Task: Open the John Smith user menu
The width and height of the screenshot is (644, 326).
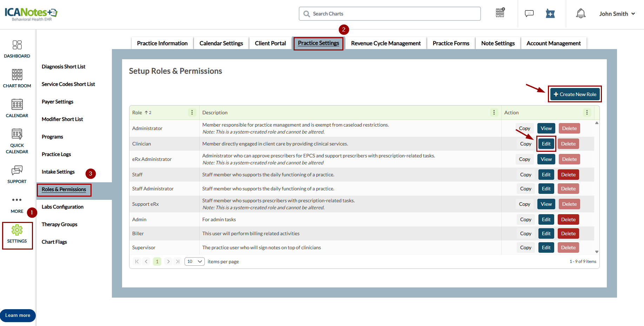Action: click(x=617, y=14)
